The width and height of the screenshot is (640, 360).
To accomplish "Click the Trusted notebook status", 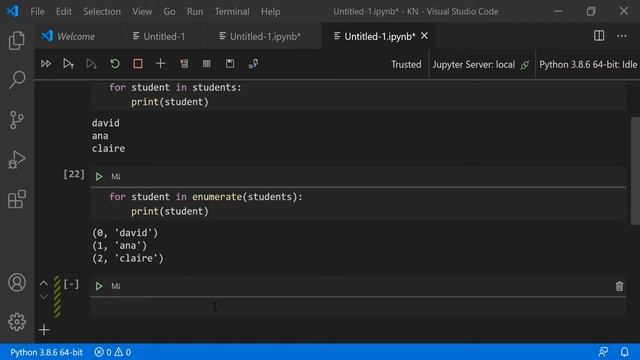I will (x=406, y=64).
